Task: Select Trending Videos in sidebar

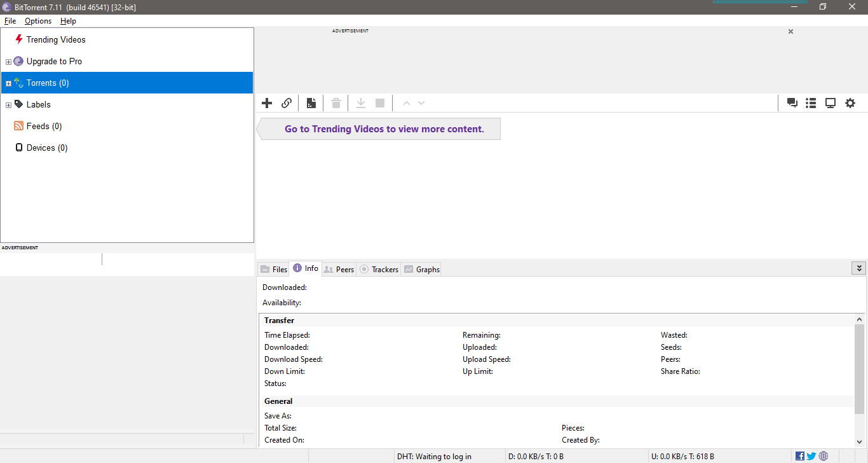Action: (x=56, y=39)
